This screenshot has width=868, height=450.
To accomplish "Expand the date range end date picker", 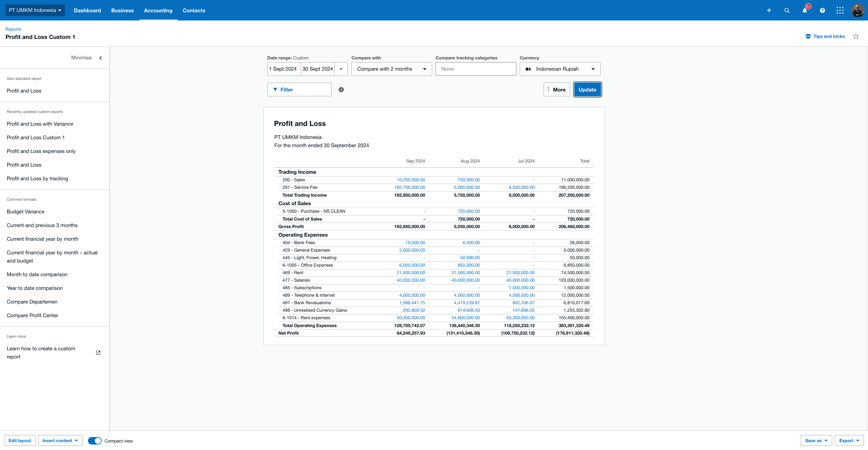I will pos(342,69).
